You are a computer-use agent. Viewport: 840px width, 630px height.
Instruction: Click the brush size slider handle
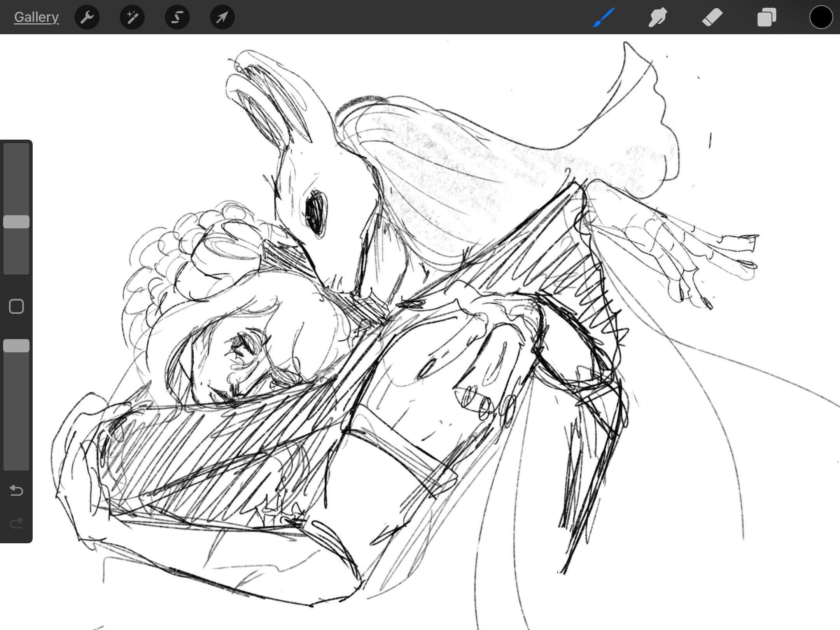16,222
